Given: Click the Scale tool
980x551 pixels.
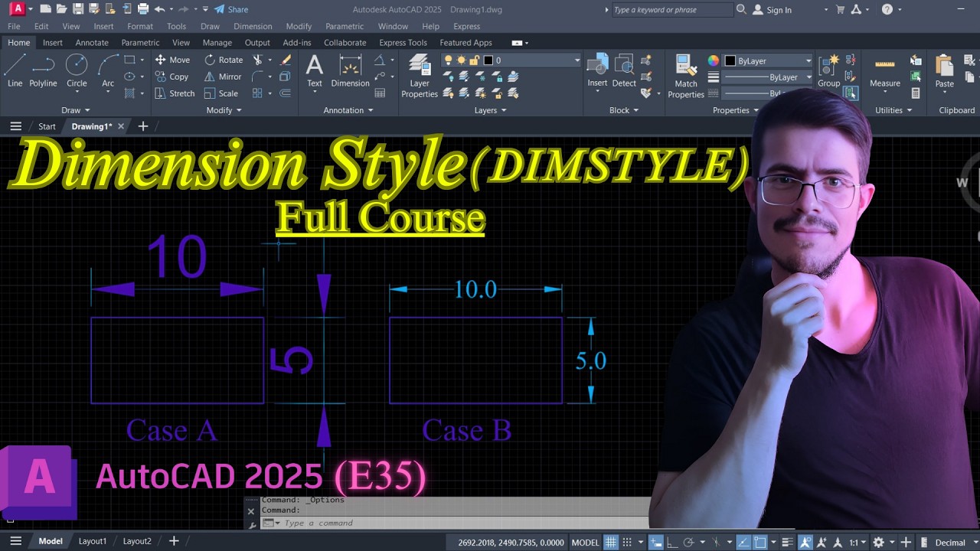Looking at the screenshot, I should click(221, 93).
